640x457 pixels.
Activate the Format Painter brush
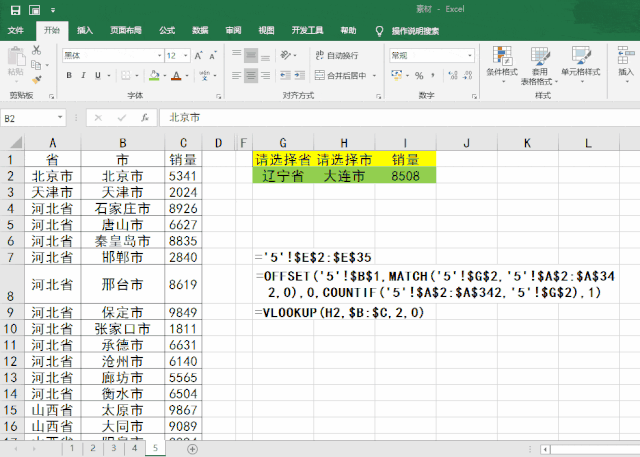tap(38, 79)
